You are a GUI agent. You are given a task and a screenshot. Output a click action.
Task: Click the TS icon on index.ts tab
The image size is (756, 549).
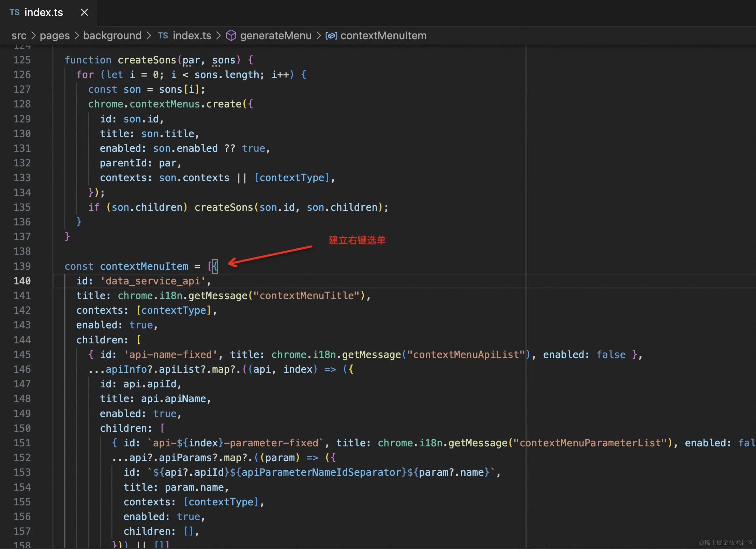pos(15,13)
